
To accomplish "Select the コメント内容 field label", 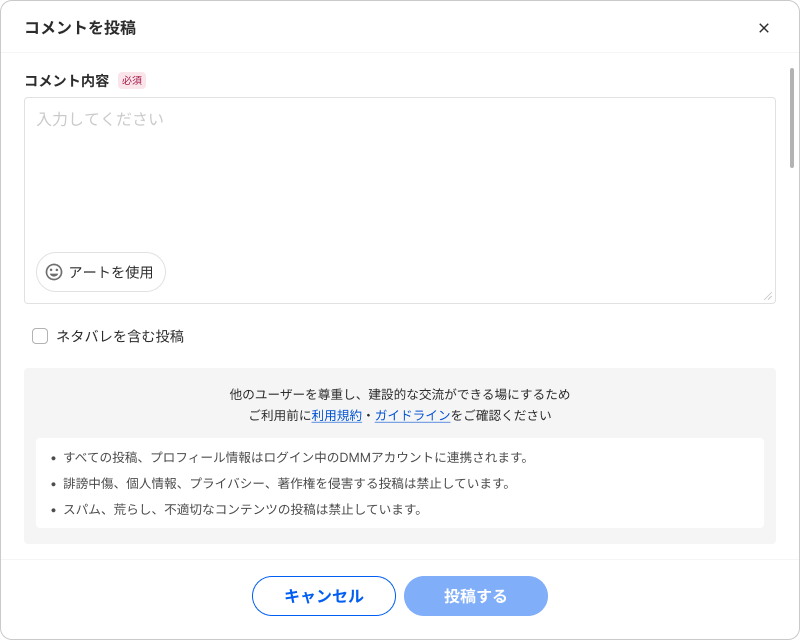I will (67, 81).
